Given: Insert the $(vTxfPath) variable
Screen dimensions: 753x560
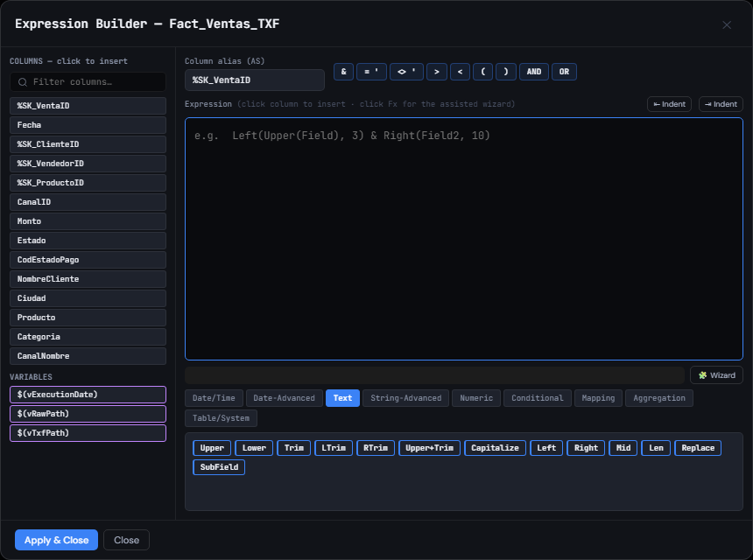Looking at the screenshot, I should pyautogui.click(x=88, y=433).
